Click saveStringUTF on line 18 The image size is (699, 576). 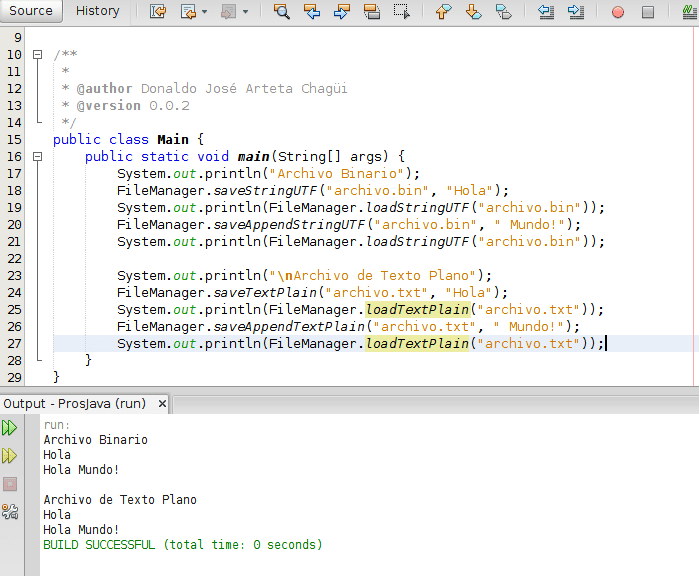(x=265, y=191)
